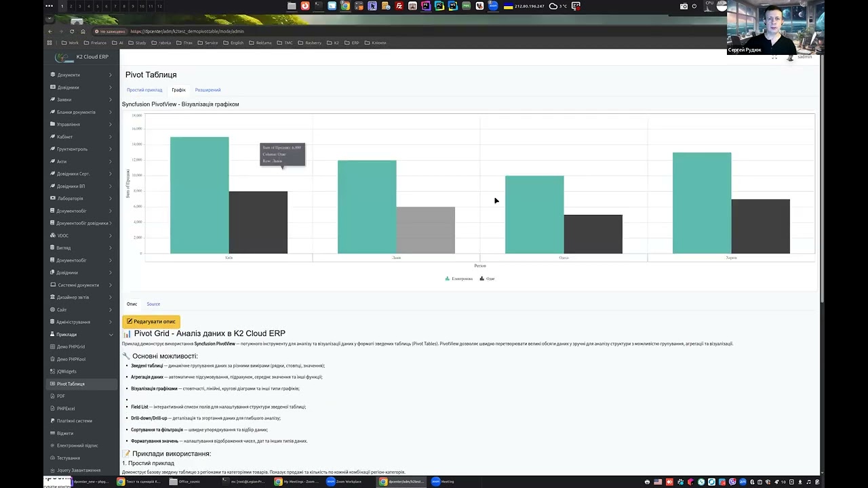Select the Опис tab
868x488 pixels.
pyautogui.click(x=132, y=304)
